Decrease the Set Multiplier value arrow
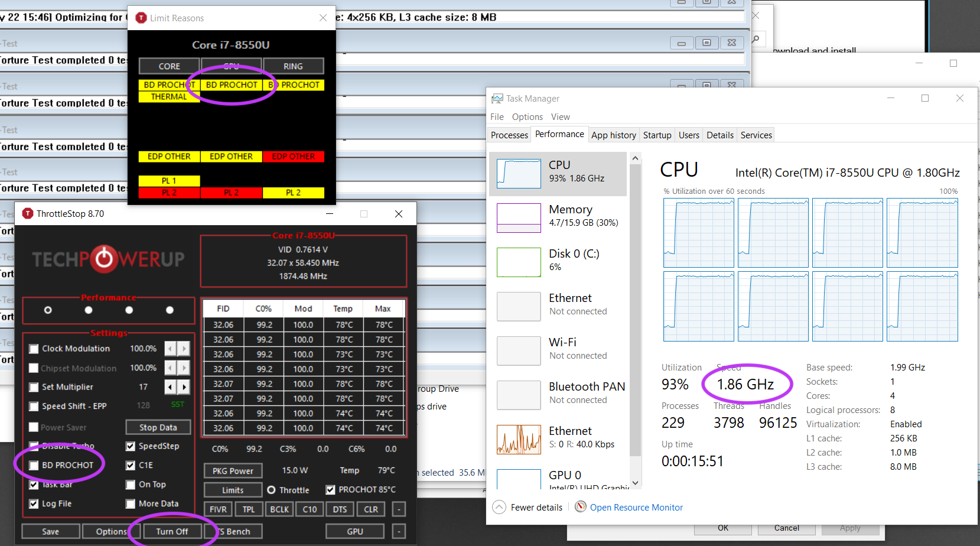Screen dimensions: 980x546 pyautogui.click(x=170, y=387)
